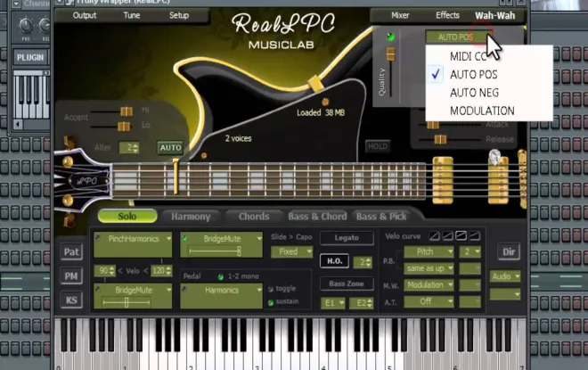The height and width of the screenshot is (370, 588).
Task: Click the PLUGIN button in Channel window
Action: click(x=30, y=57)
